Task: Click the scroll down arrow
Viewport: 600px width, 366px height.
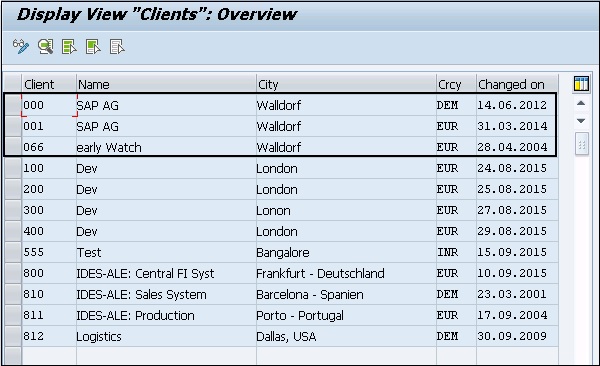Action: tap(581, 121)
